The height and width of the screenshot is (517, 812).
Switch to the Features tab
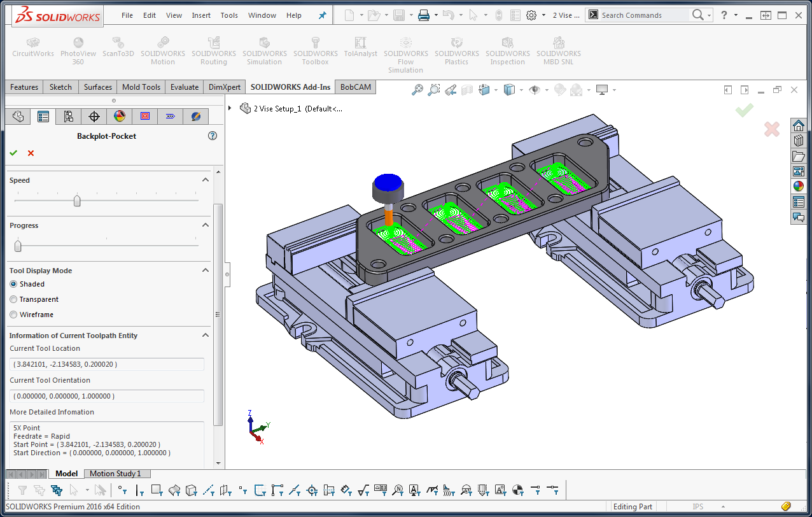click(24, 87)
